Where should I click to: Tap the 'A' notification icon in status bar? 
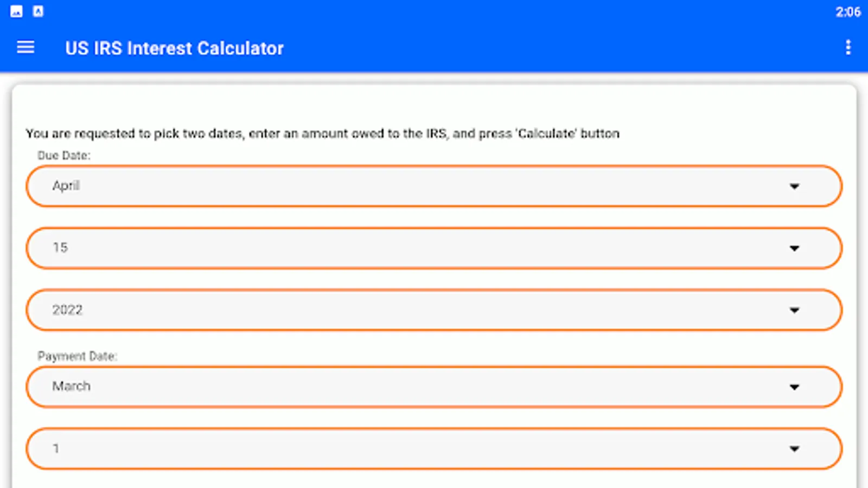pos(38,11)
